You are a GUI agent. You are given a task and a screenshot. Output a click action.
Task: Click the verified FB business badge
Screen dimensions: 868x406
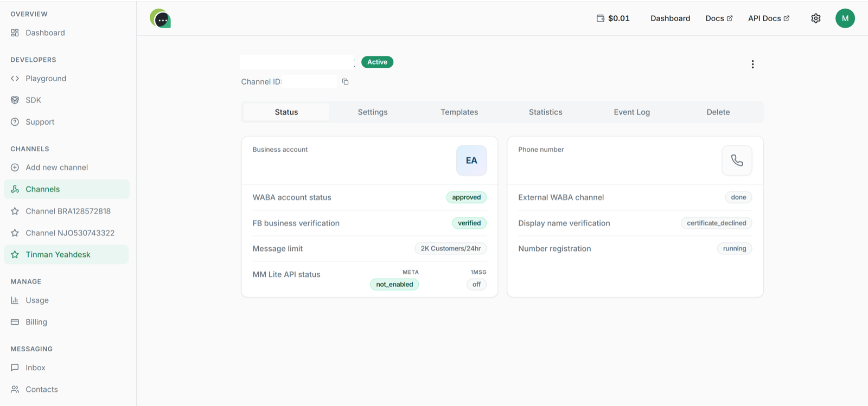coord(469,223)
